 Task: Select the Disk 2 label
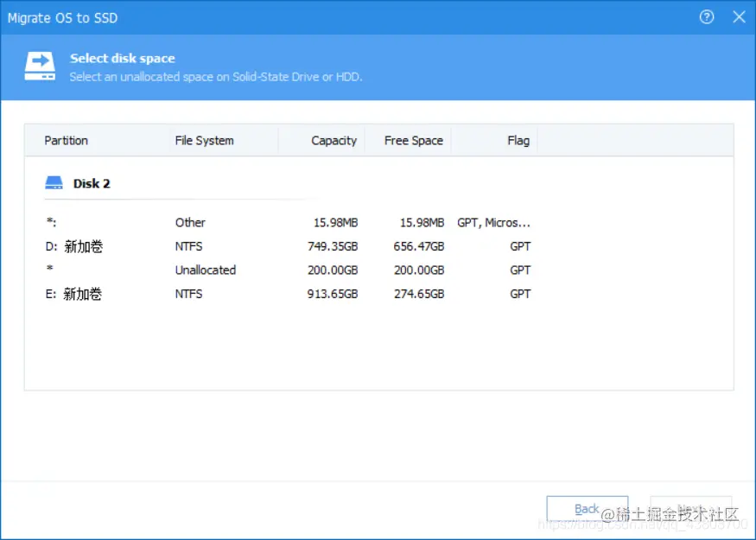pos(92,184)
